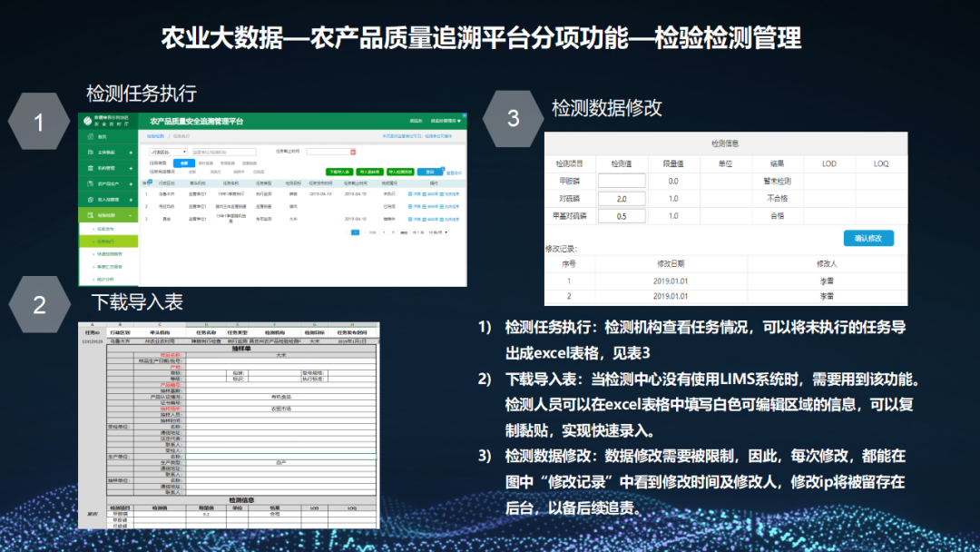Click the previous page arrow in pagination

click(x=347, y=232)
